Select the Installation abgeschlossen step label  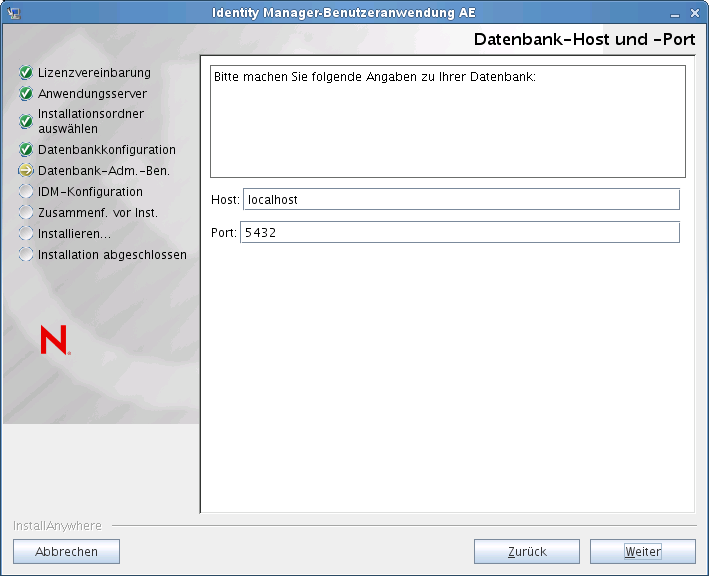pos(112,255)
